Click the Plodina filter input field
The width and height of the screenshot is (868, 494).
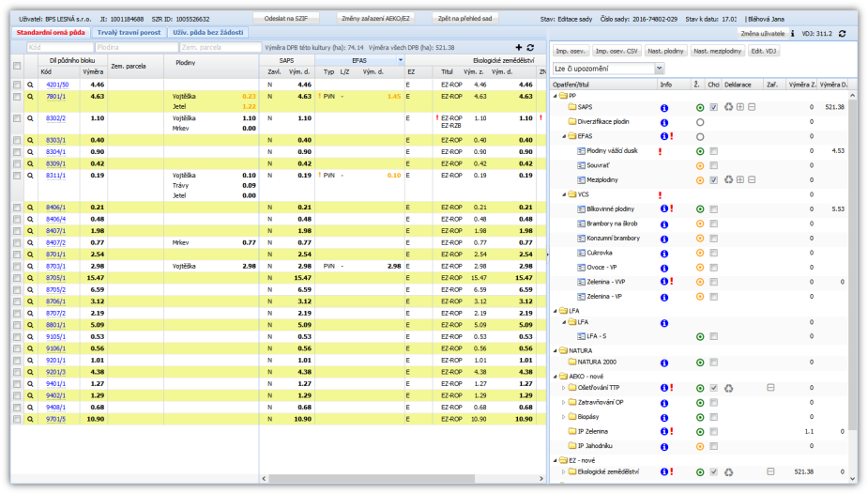click(136, 48)
